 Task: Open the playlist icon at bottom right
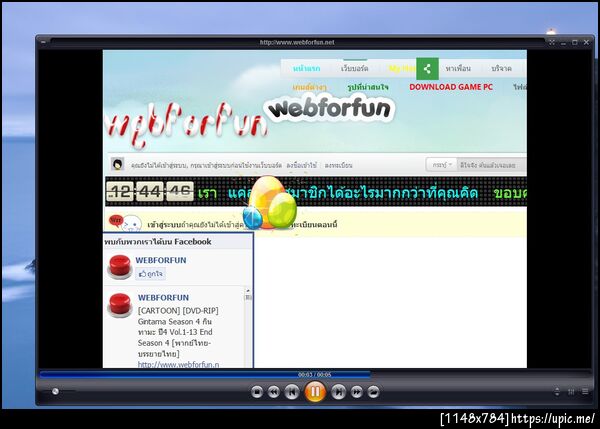[x=585, y=391]
